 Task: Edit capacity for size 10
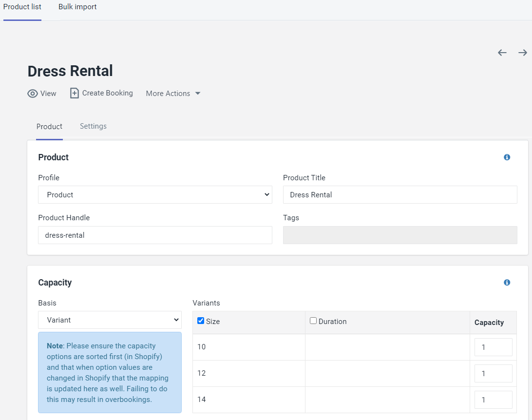pos(494,347)
